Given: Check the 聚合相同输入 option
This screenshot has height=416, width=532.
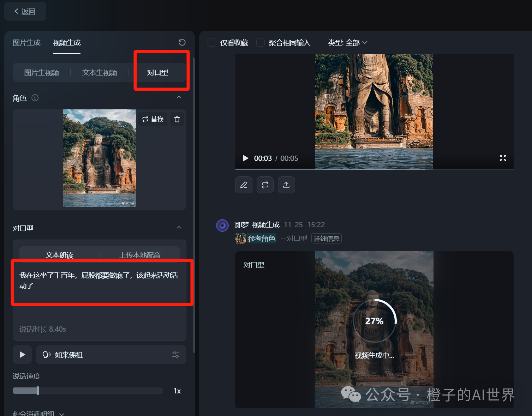Looking at the screenshot, I should coord(260,42).
